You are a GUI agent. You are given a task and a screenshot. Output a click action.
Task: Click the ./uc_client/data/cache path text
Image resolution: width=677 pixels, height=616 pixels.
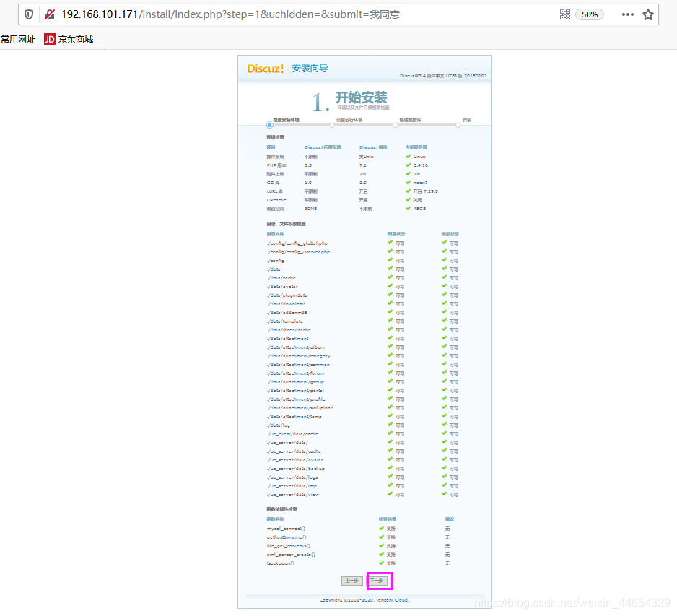pos(293,434)
